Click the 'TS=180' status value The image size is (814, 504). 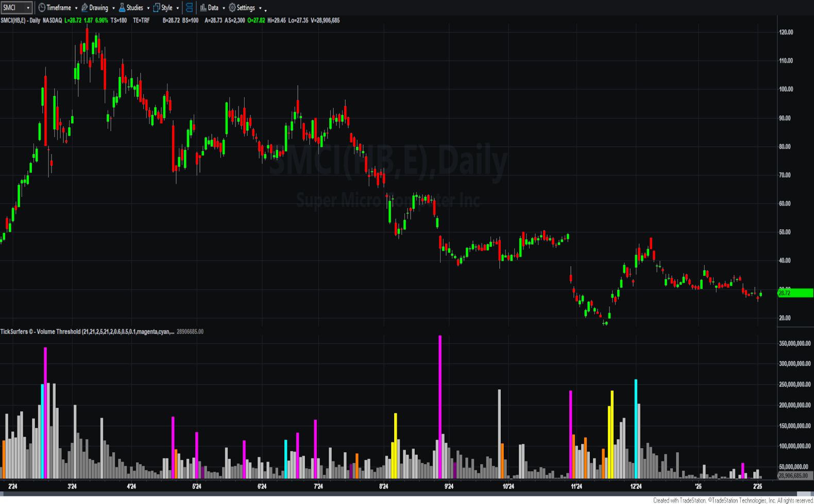click(x=118, y=21)
